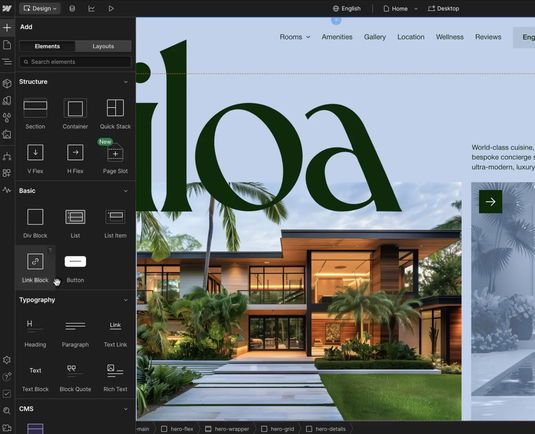Screen dimensions: 535x434
Task: Click the Preview play icon
Action: point(111,9)
